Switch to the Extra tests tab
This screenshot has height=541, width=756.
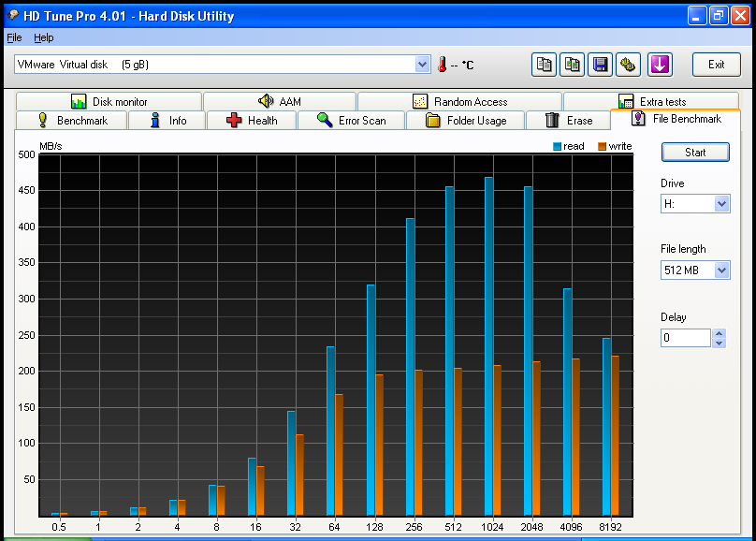[x=651, y=102]
